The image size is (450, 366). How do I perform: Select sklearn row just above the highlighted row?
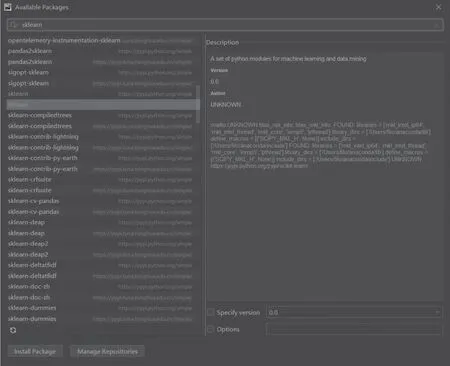(x=103, y=94)
